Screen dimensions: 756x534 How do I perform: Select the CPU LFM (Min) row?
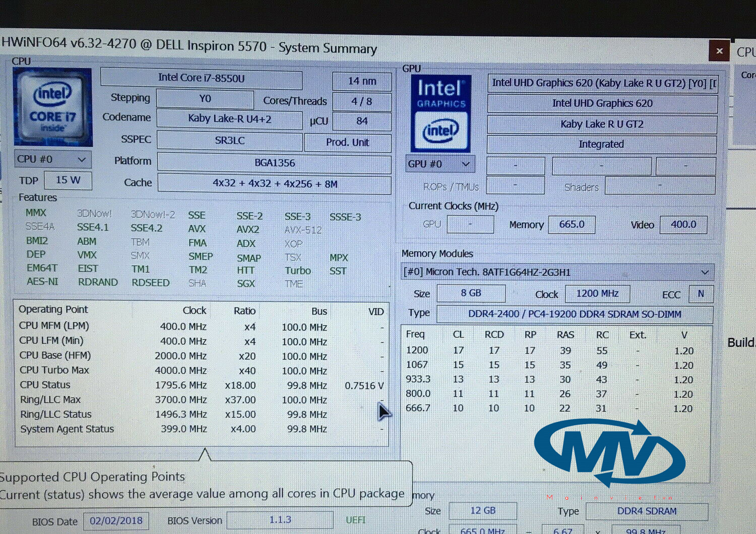[x=202, y=341]
